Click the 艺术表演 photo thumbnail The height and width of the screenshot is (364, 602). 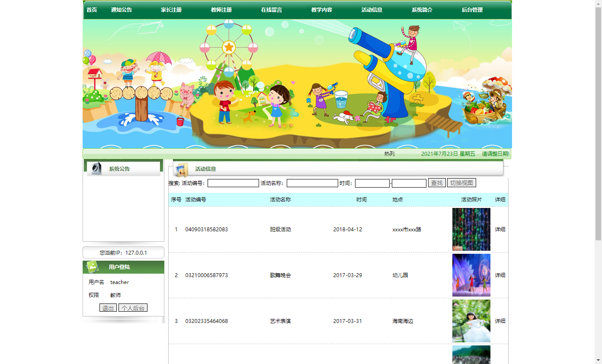pyautogui.click(x=471, y=321)
